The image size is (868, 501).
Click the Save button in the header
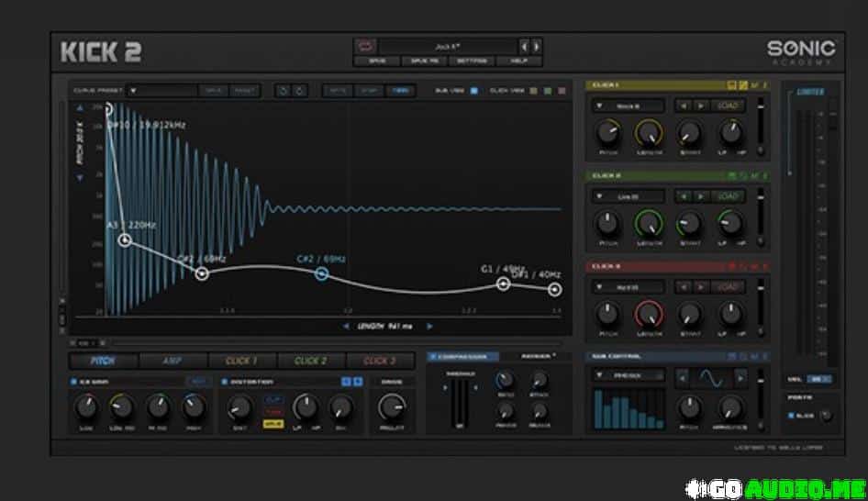click(377, 61)
